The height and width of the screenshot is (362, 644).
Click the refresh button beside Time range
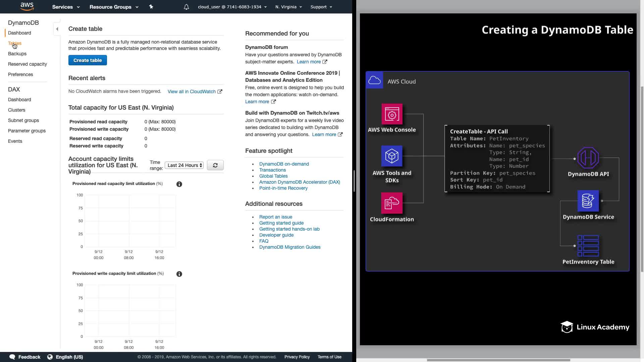click(x=215, y=165)
